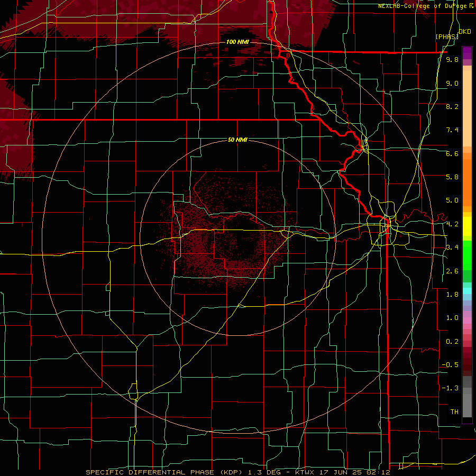Click the TH threshold label on the scale
Screen dimensions: 476x476
454,412
